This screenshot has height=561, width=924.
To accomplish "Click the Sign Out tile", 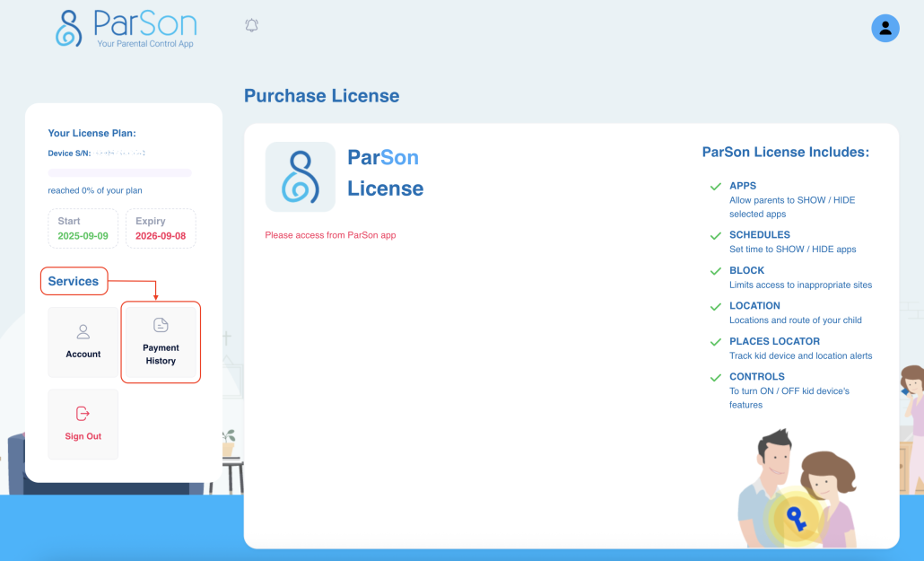I will pyautogui.click(x=83, y=424).
